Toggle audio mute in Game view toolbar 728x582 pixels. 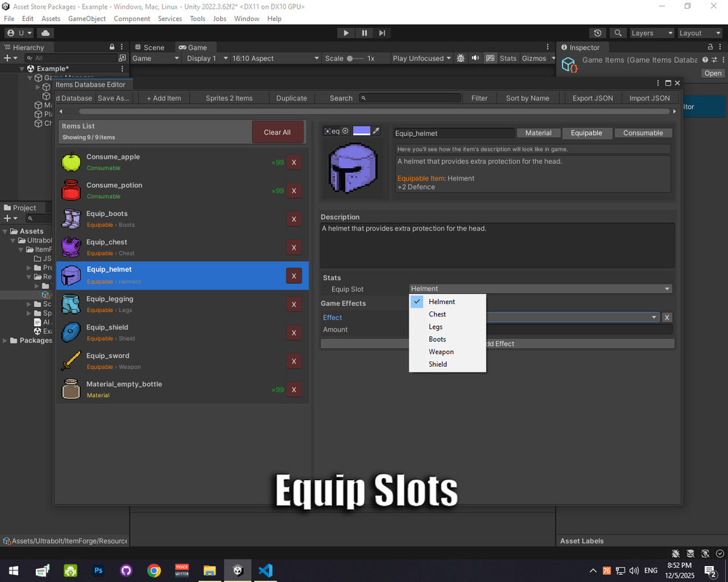coord(475,57)
